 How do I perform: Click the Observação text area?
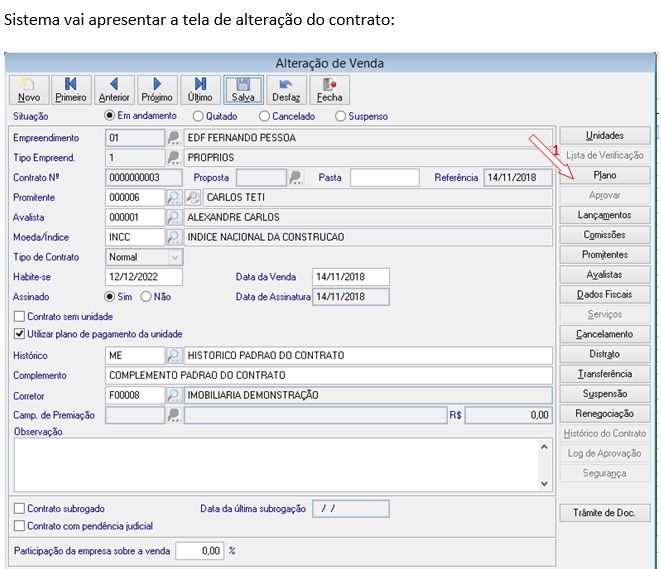[277, 465]
